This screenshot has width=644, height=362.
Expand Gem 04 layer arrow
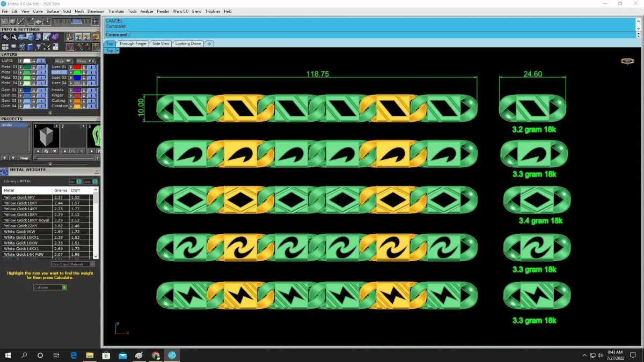click(21, 106)
